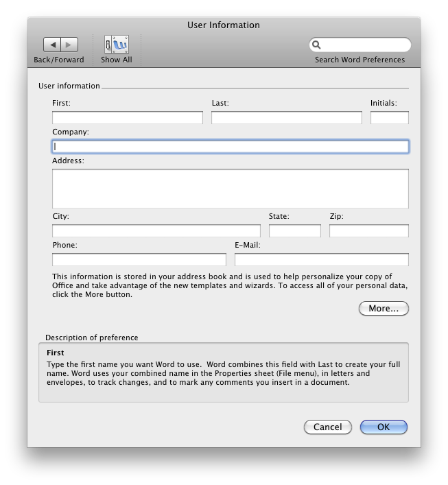Select the Last name text box
Screen dimensions: 448x485
(286, 118)
